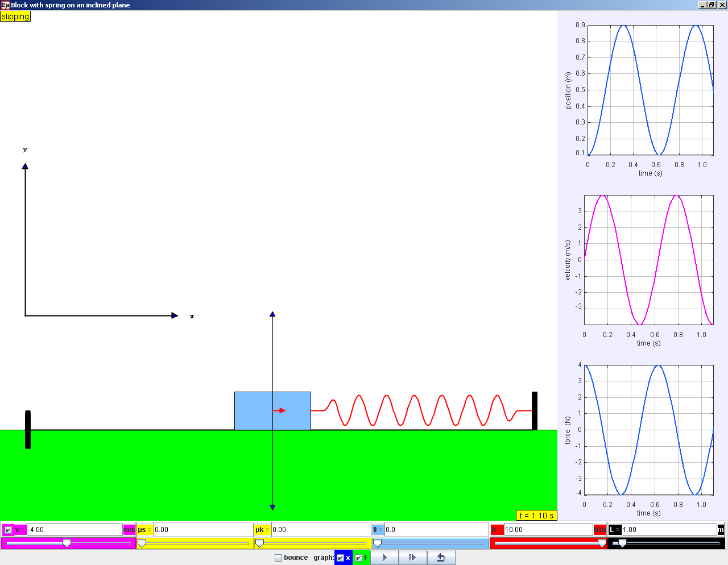Reset the simulation with the return arrow

[441, 558]
